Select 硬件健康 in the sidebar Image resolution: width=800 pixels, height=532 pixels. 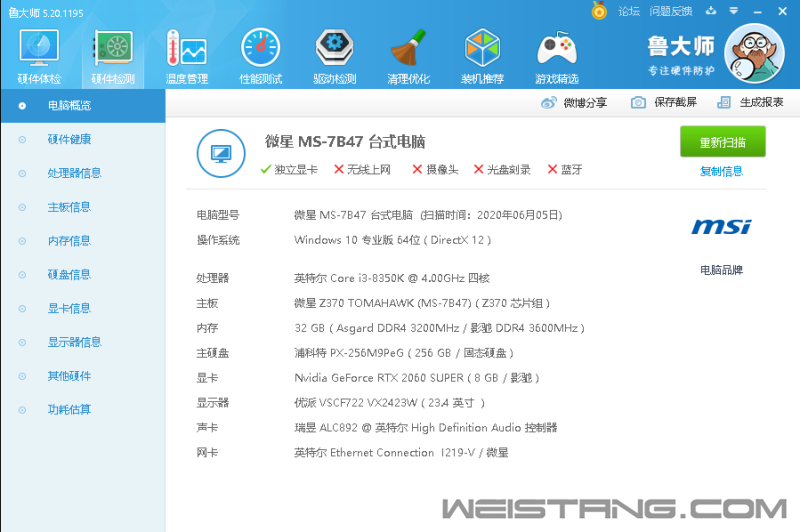[69, 139]
